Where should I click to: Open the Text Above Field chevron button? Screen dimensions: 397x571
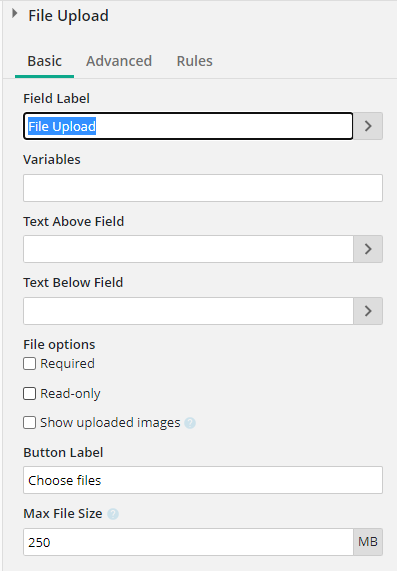[368, 249]
